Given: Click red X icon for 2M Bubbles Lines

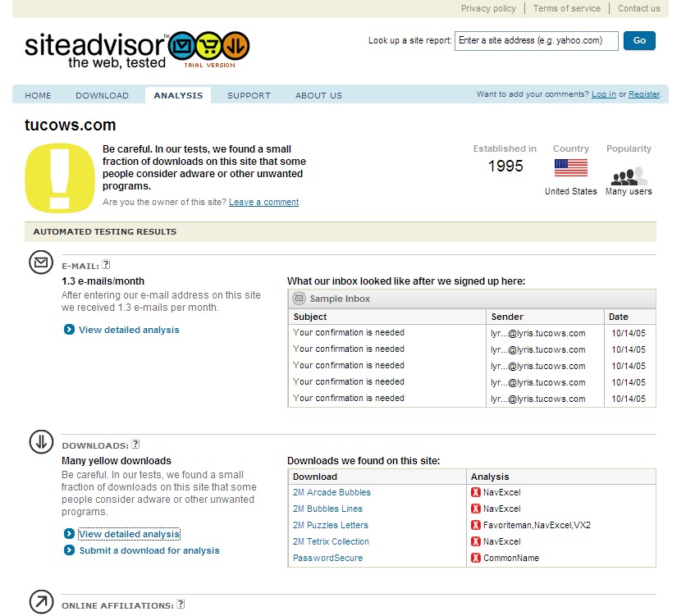Looking at the screenshot, I should click(x=476, y=509).
